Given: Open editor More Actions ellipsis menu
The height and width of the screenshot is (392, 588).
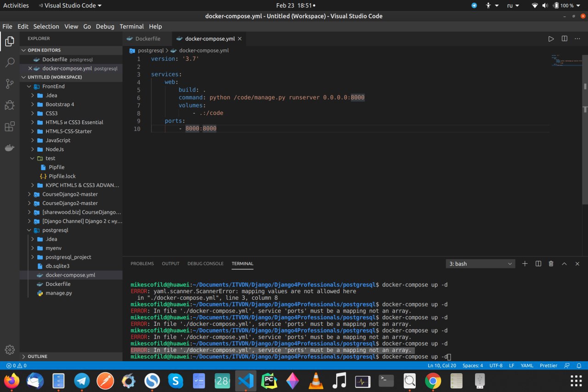Looking at the screenshot, I should [578, 39].
